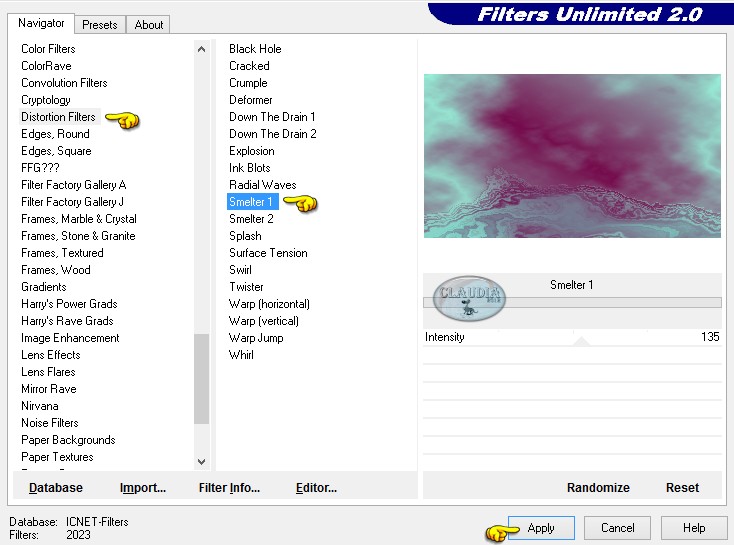The width and height of the screenshot is (734, 545).
Task: Select Frames, Textured category
Action: coord(62,253)
